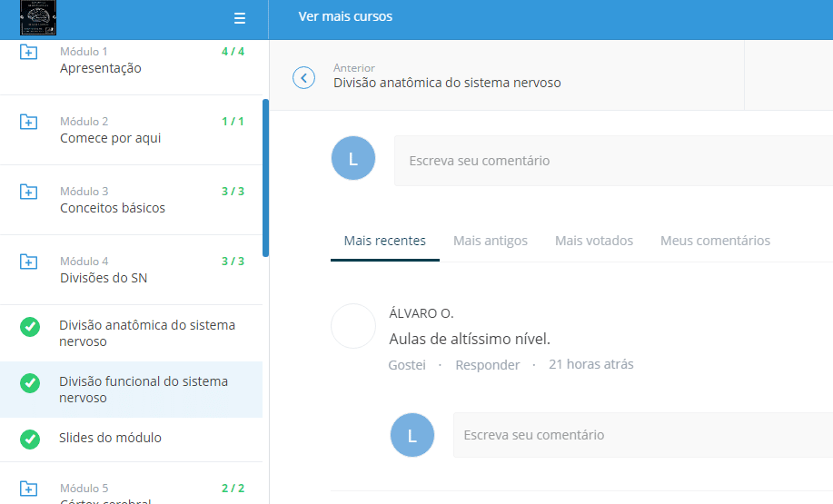Open Ver mais cursos link
Viewport: 833px width, 504px height.
[345, 16]
